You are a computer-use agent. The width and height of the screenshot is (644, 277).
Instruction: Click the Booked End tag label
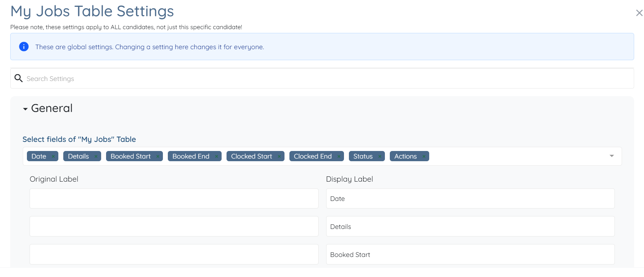point(191,156)
